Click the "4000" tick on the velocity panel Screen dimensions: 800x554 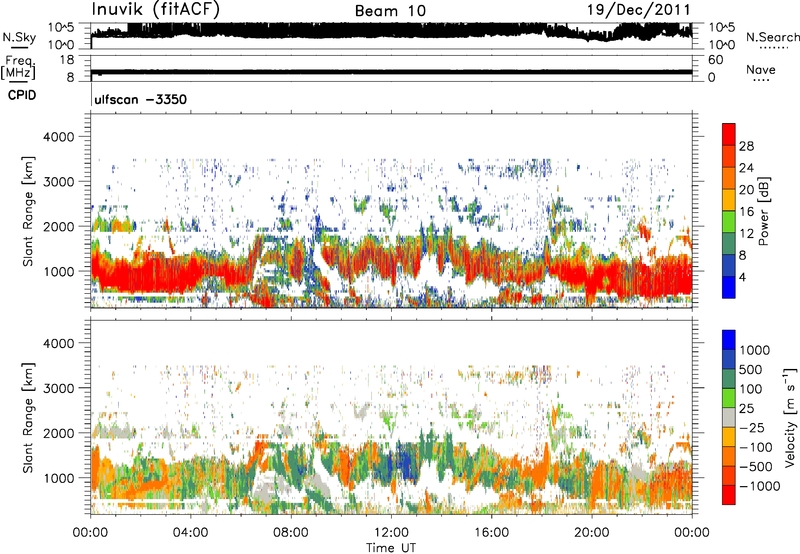tap(58, 343)
